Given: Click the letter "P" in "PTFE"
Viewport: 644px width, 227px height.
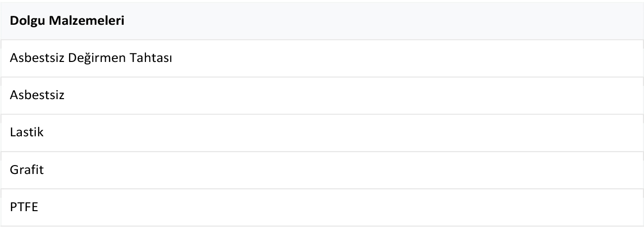Looking at the screenshot, I should tap(12, 207).
